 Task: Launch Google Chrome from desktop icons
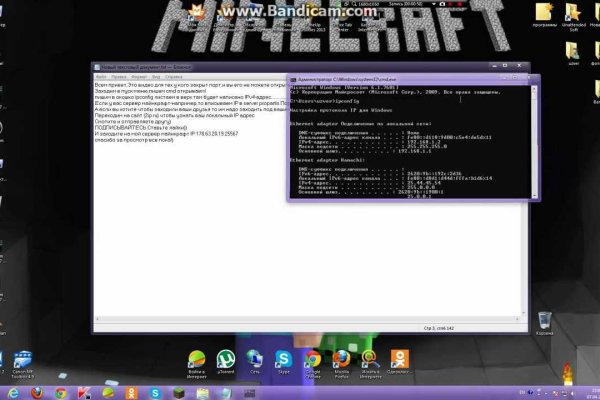tap(312, 359)
